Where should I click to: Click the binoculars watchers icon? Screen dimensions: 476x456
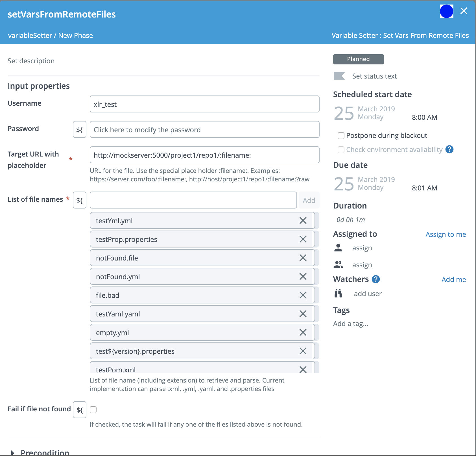point(338,294)
